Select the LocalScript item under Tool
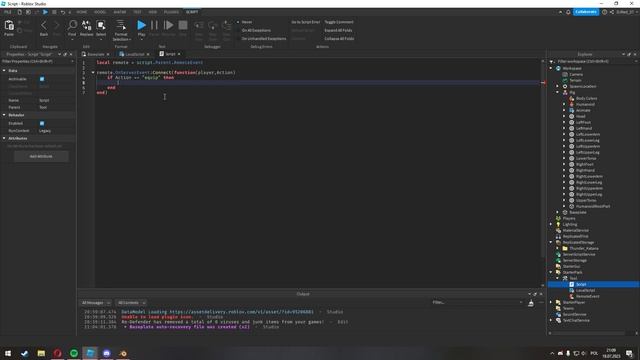This screenshot has width=640, height=360. (585, 290)
